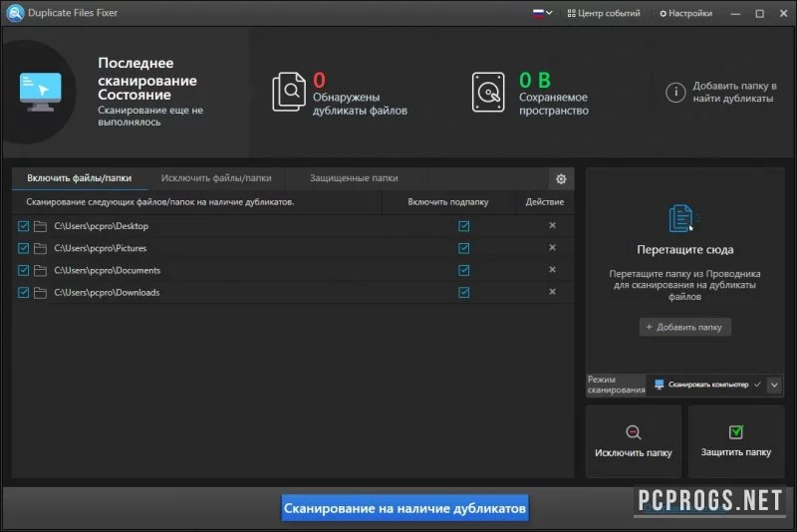Close the Duplicate Files Fixer window

point(783,14)
